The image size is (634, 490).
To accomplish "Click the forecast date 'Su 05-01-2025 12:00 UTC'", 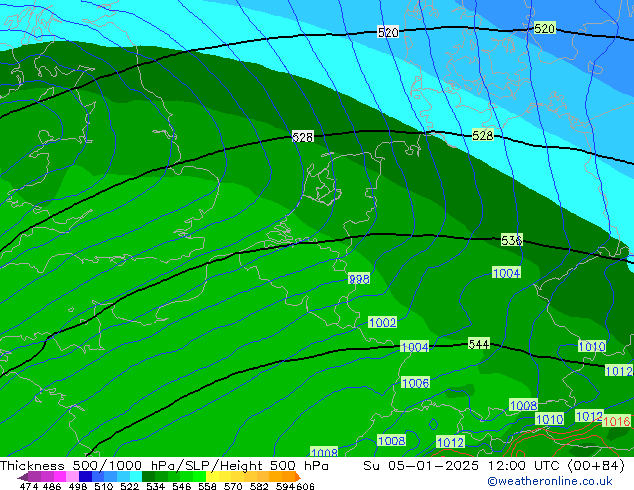I will [461, 466].
